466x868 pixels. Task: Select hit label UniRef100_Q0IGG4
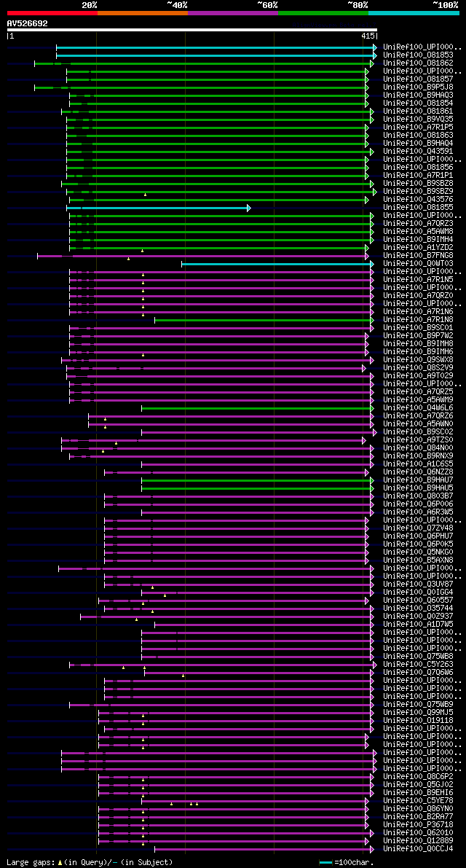[418, 593]
